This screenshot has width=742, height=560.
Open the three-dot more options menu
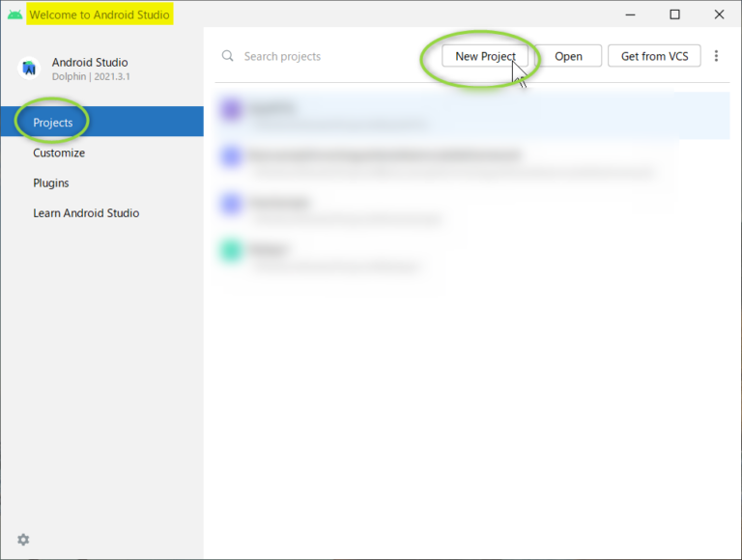[x=716, y=56]
